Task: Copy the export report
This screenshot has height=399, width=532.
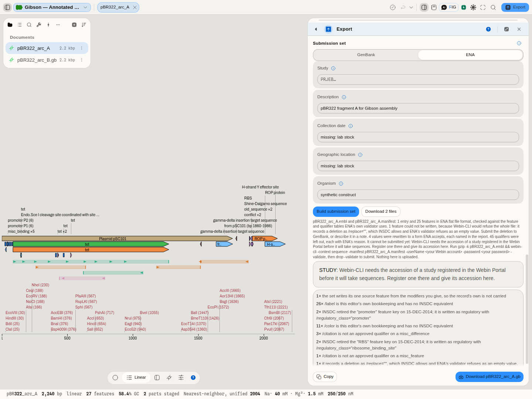Action: click(325, 377)
